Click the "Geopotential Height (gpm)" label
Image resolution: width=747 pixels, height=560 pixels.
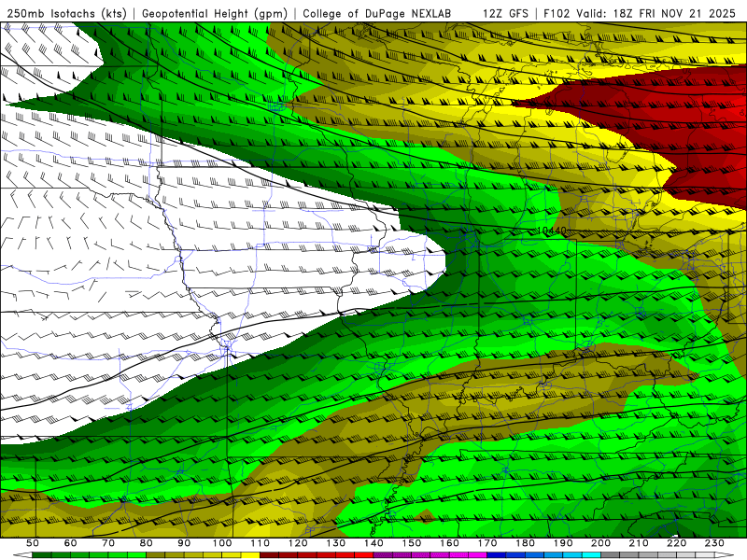coord(215,13)
